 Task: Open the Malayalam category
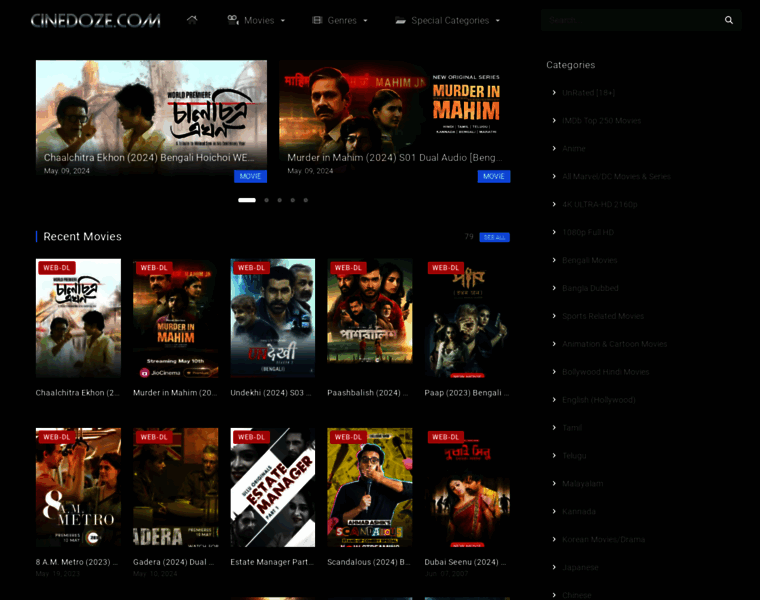coord(583,484)
